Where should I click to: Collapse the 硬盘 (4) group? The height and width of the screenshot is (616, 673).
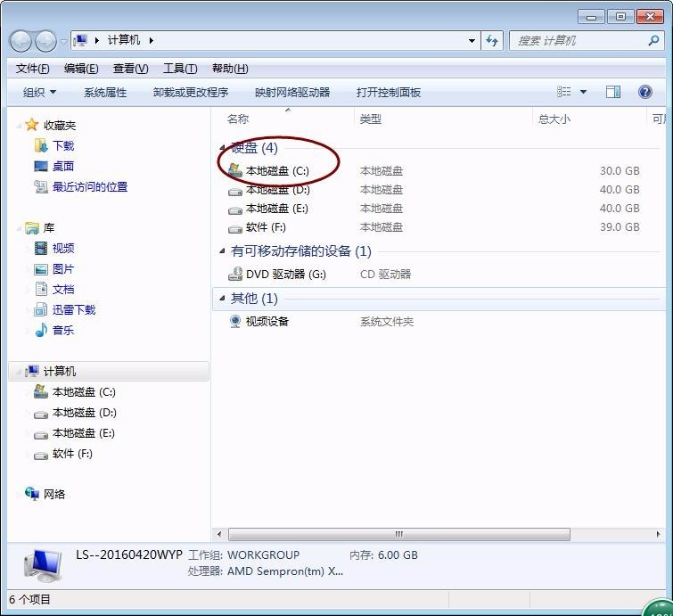click(222, 148)
